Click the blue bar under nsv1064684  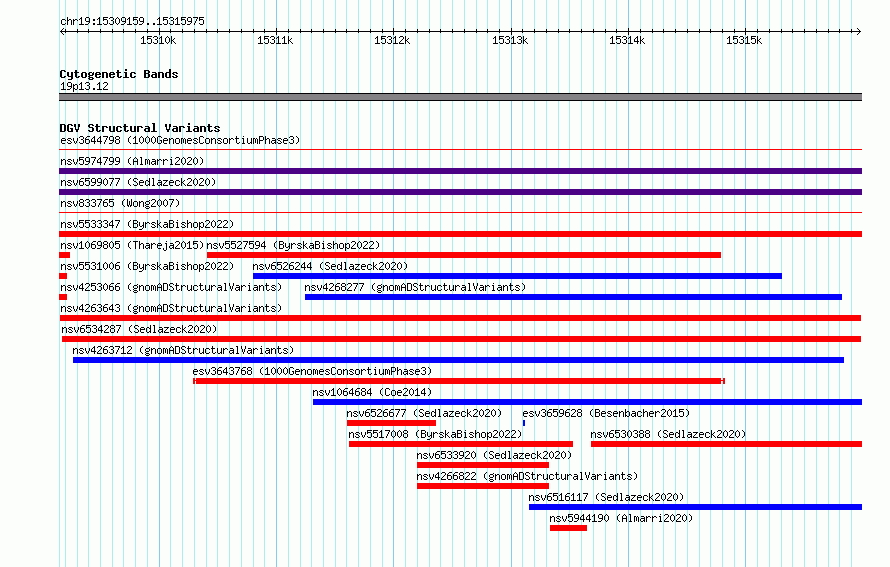(587, 402)
